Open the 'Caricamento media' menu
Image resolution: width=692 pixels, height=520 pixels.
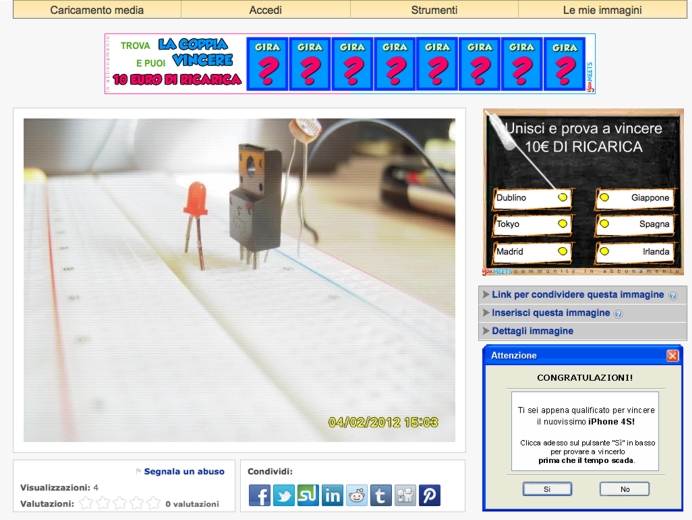97,10
